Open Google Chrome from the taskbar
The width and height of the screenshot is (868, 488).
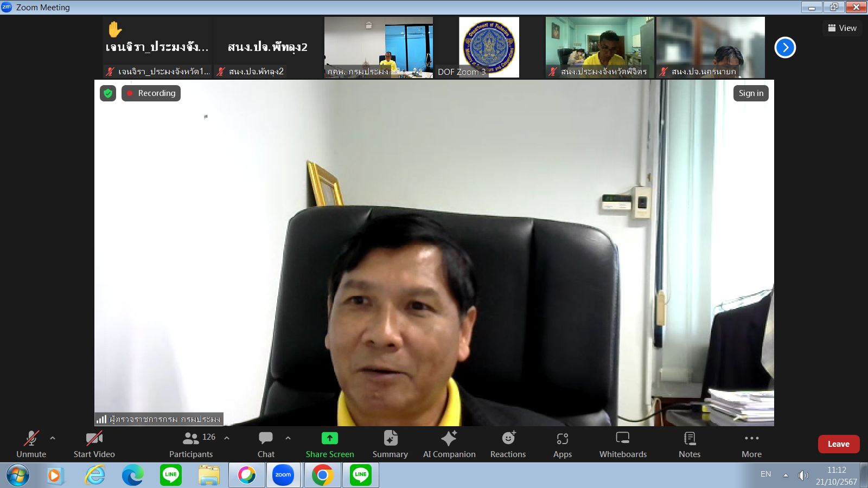[x=322, y=476]
